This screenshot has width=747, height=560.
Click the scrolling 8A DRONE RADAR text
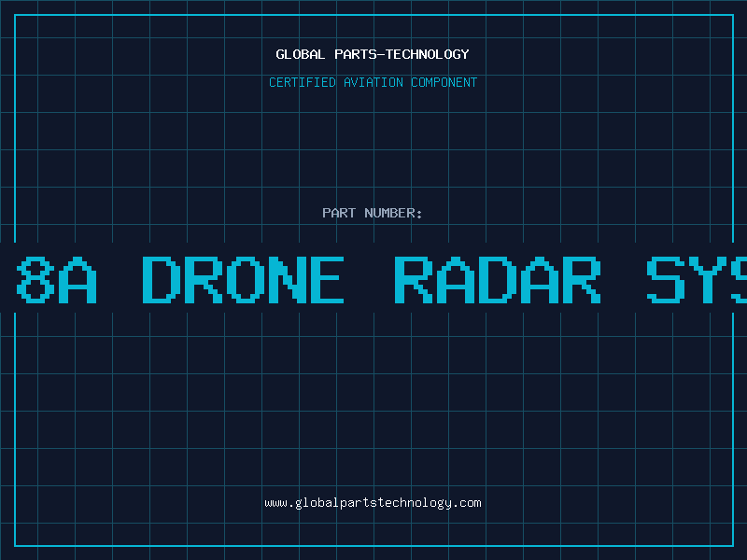pos(381,279)
